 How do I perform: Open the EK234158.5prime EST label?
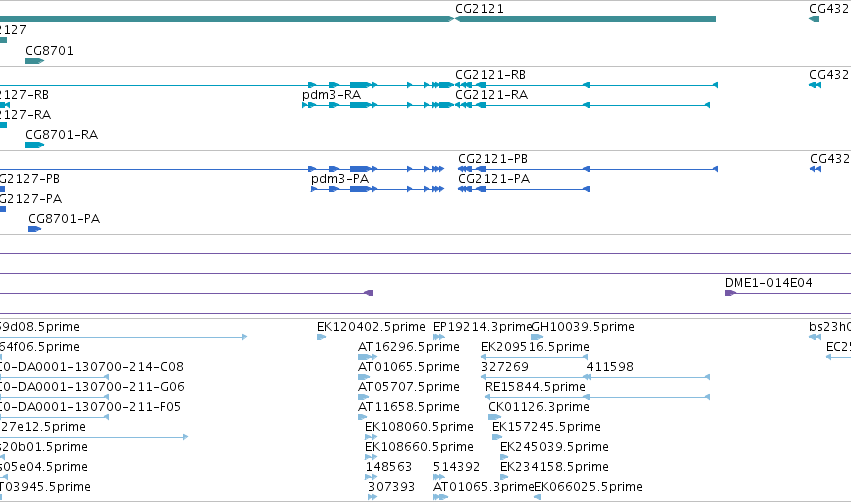pyautogui.click(x=554, y=467)
